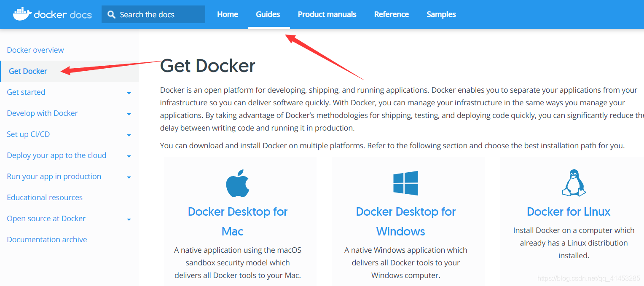Select Get Docker in sidebar
This screenshot has height=286, width=644.
(x=28, y=71)
